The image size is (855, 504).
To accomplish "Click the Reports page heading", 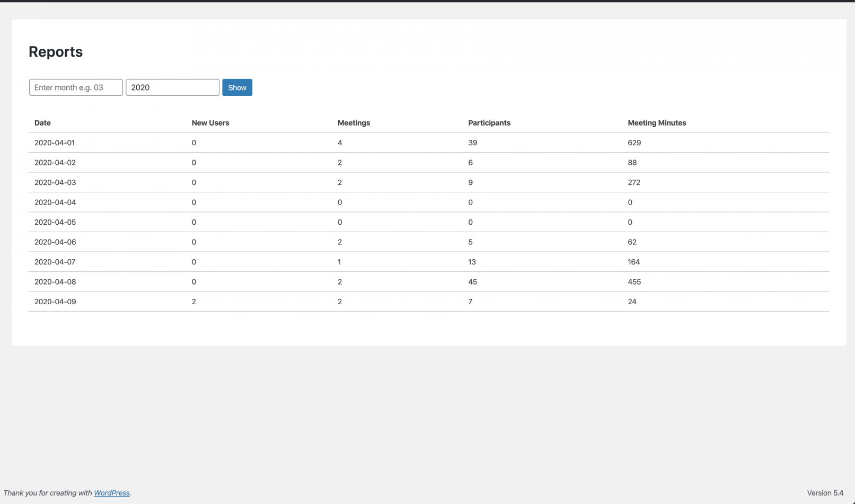I will point(56,52).
